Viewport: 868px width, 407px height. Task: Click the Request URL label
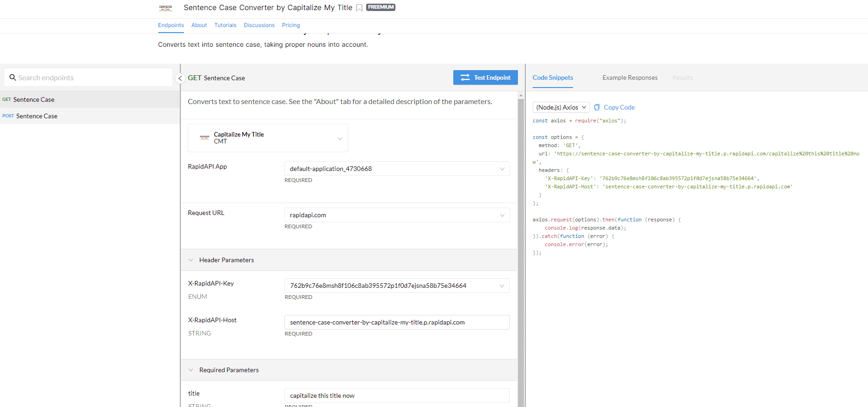point(206,213)
